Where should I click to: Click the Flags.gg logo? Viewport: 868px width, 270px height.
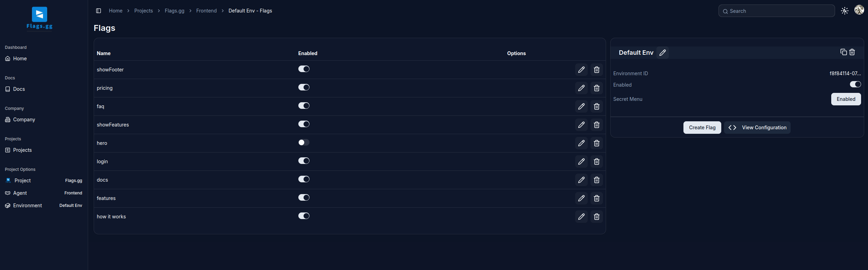(40, 19)
